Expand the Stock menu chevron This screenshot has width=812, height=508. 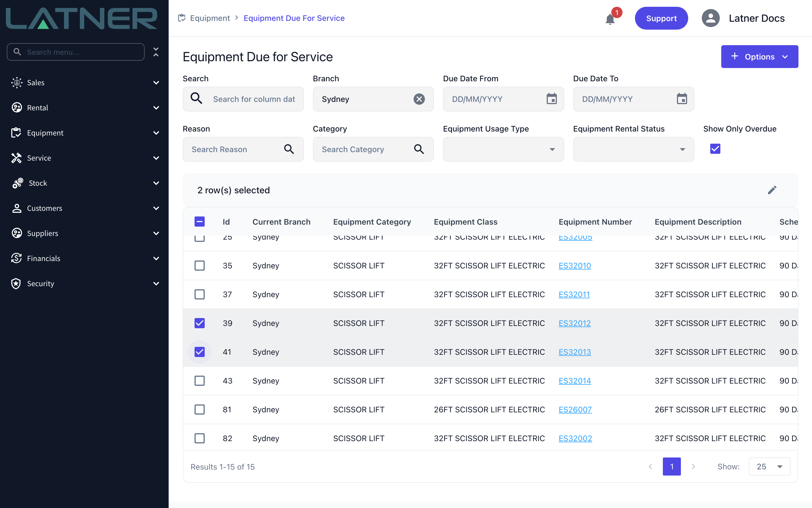156,183
